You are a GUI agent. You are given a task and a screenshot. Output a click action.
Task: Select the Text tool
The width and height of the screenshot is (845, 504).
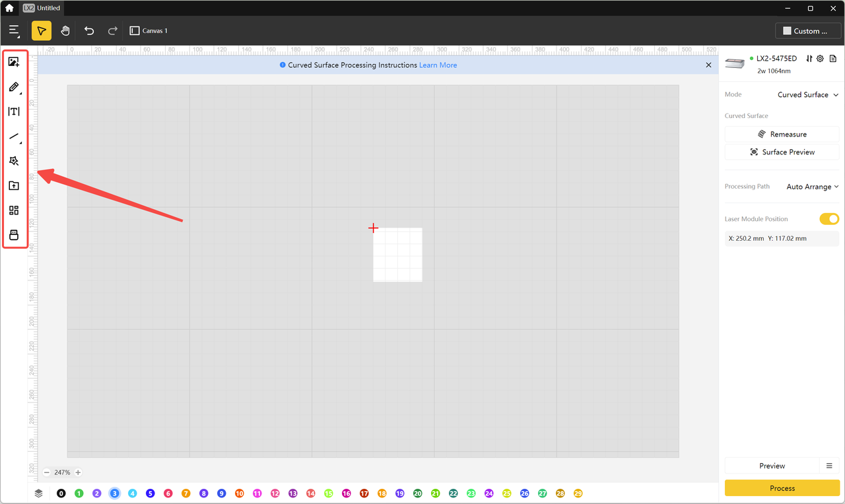[x=14, y=111]
